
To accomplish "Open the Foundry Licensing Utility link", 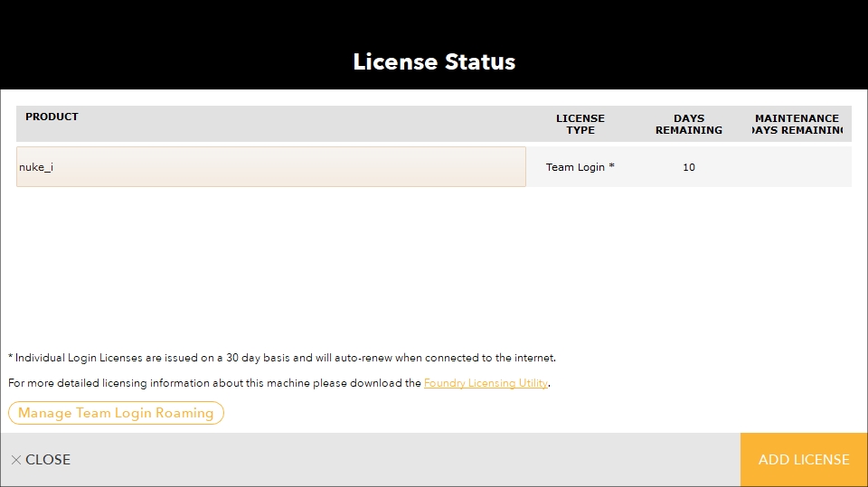I will tap(486, 383).
